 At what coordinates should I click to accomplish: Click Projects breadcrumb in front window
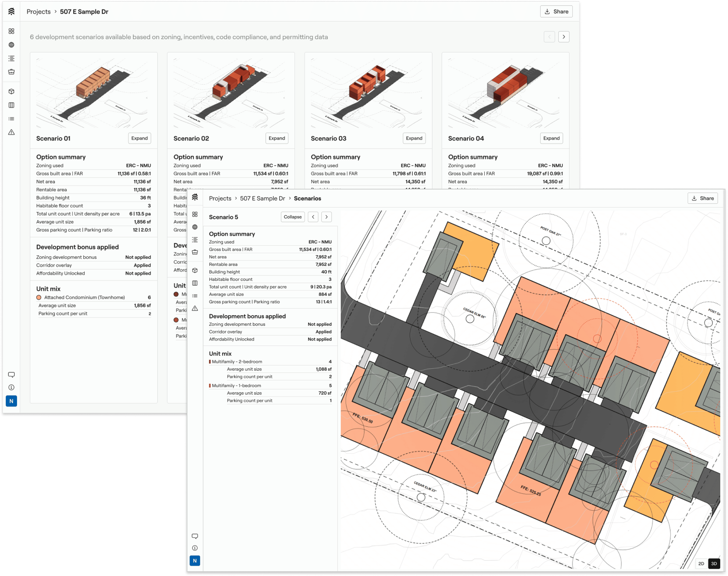click(220, 198)
